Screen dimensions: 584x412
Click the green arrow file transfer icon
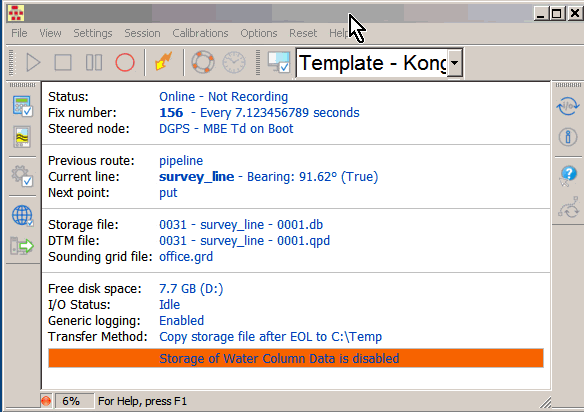point(22,246)
